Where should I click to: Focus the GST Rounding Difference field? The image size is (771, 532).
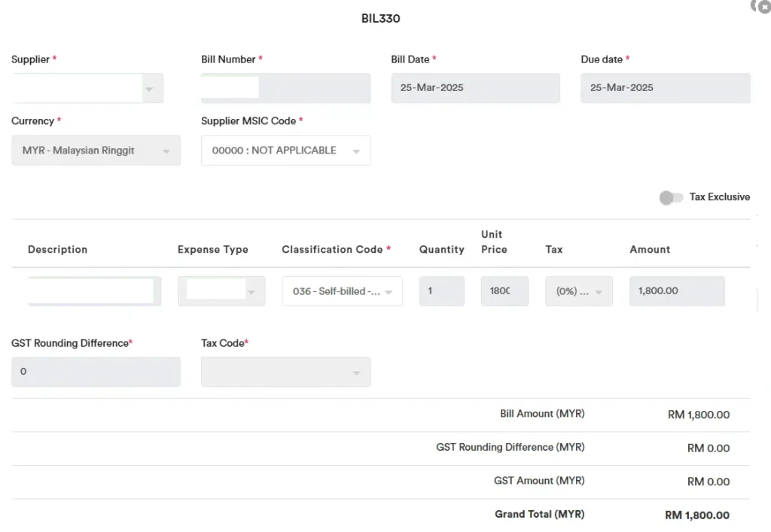[x=96, y=372]
